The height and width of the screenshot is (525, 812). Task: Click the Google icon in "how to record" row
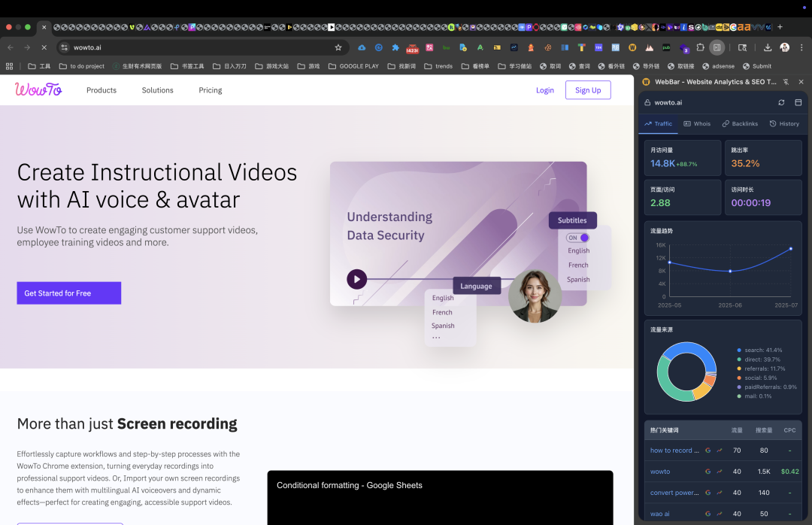tap(708, 451)
